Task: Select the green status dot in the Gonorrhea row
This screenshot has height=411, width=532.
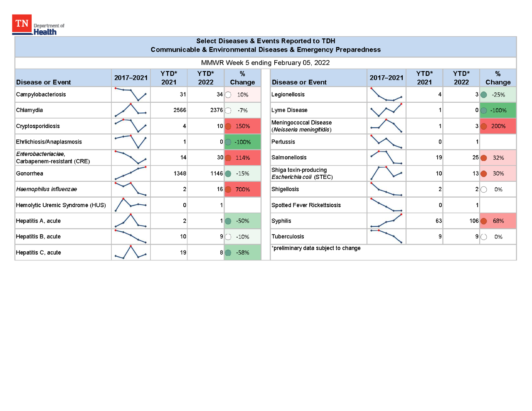Action: [x=228, y=173]
